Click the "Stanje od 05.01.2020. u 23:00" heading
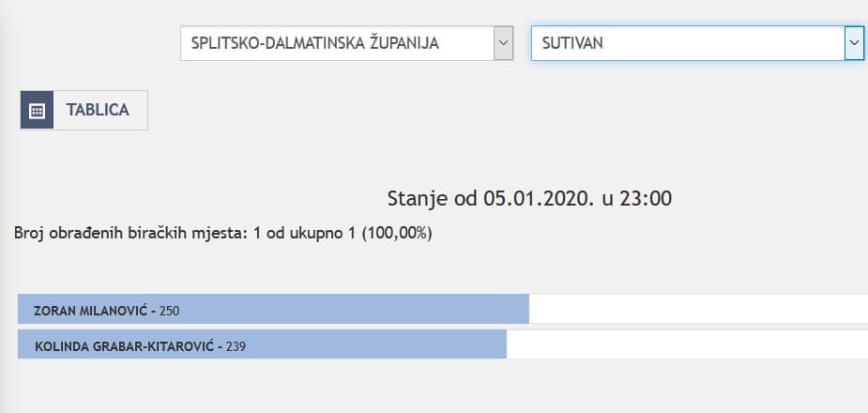The width and height of the screenshot is (868, 413). click(529, 198)
